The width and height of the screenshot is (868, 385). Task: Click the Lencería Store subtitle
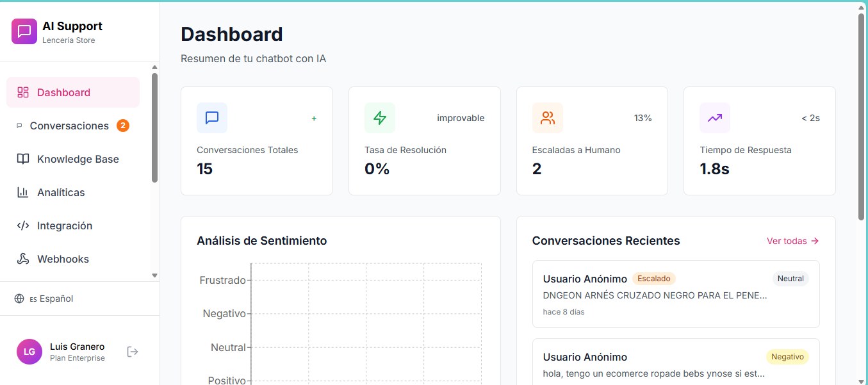point(69,40)
